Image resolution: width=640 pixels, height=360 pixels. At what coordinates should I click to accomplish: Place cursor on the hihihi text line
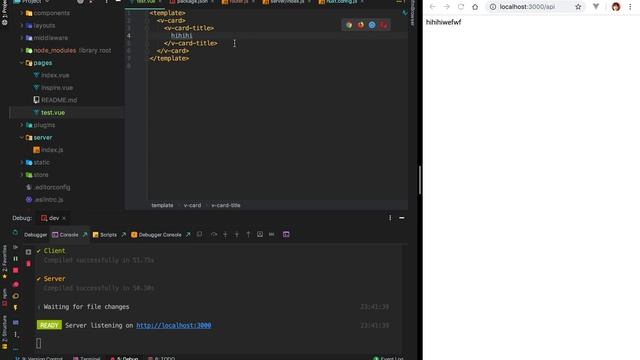[x=182, y=36]
